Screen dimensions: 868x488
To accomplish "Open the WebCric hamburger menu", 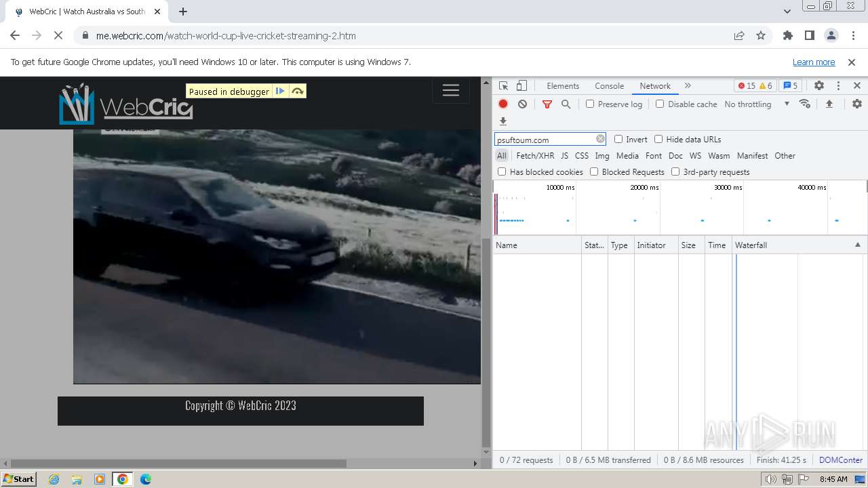I will coord(451,90).
